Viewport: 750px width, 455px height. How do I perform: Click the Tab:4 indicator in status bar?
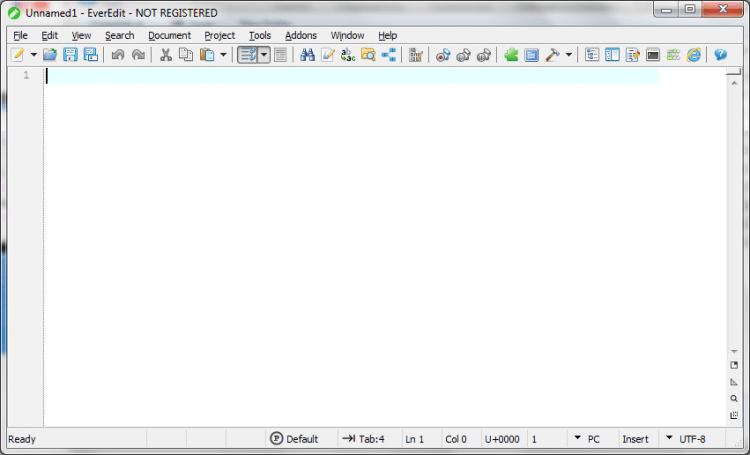pos(364,439)
